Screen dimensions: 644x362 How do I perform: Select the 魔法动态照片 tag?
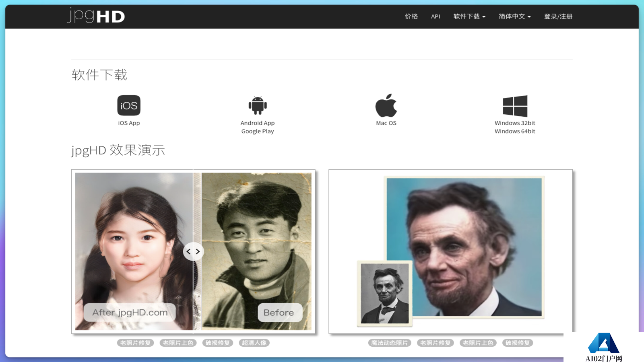(389, 343)
